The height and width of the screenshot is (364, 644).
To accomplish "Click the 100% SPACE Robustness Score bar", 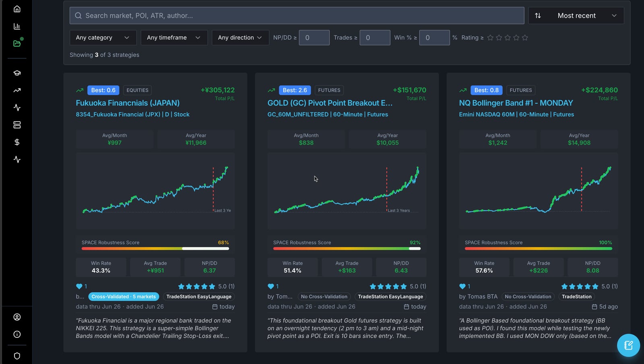I will click(539, 248).
